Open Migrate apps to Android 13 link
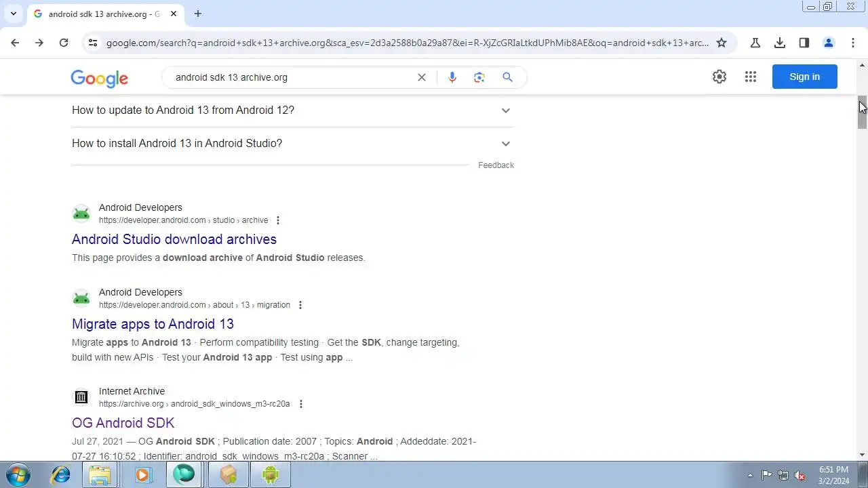 (x=153, y=324)
